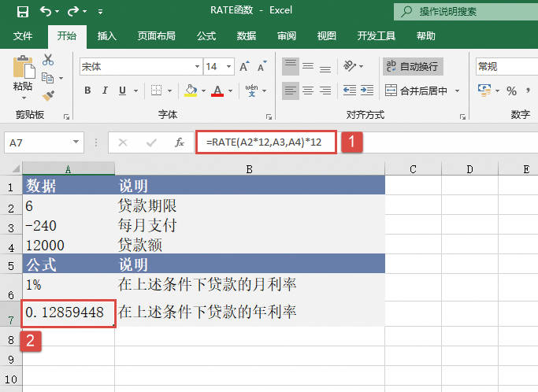Switch to the 公式 ribbon tab
Screen dimensions: 538x392
click(206, 35)
